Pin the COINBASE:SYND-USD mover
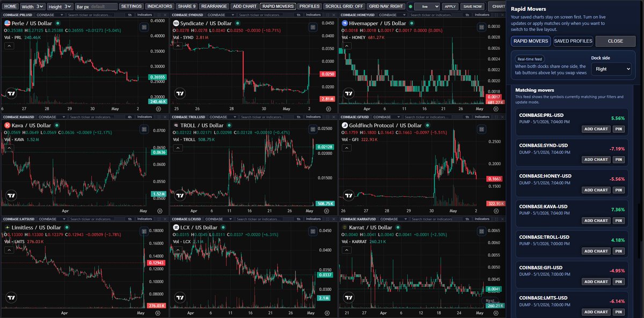This screenshot has height=318, width=644. point(619,159)
